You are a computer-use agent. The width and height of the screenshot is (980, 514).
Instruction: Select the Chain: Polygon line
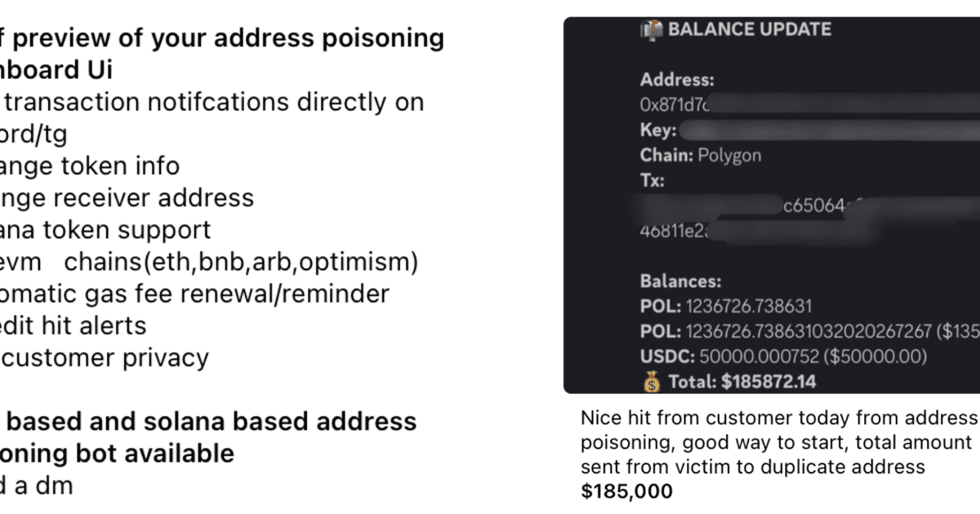(701, 156)
